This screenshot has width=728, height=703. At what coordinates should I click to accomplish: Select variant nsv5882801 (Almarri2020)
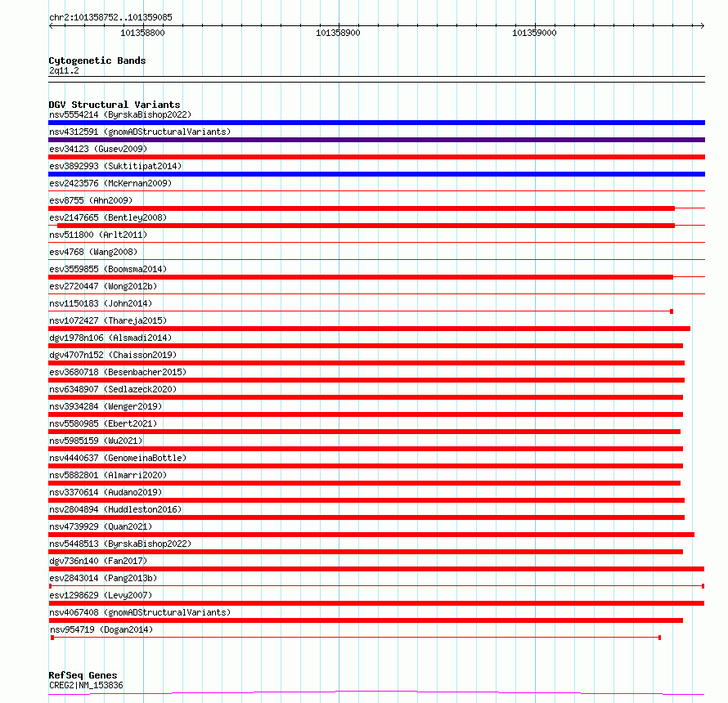[108, 475]
